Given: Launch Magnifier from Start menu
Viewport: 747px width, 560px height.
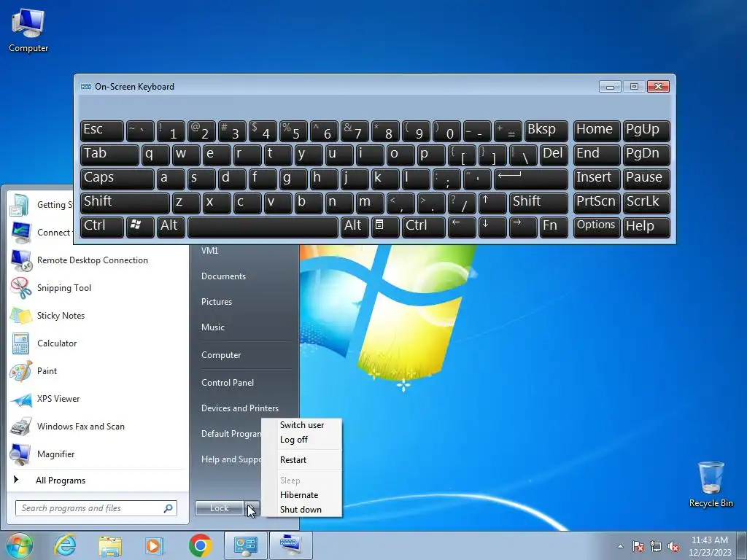Looking at the screenshot, I should [98, 454].
